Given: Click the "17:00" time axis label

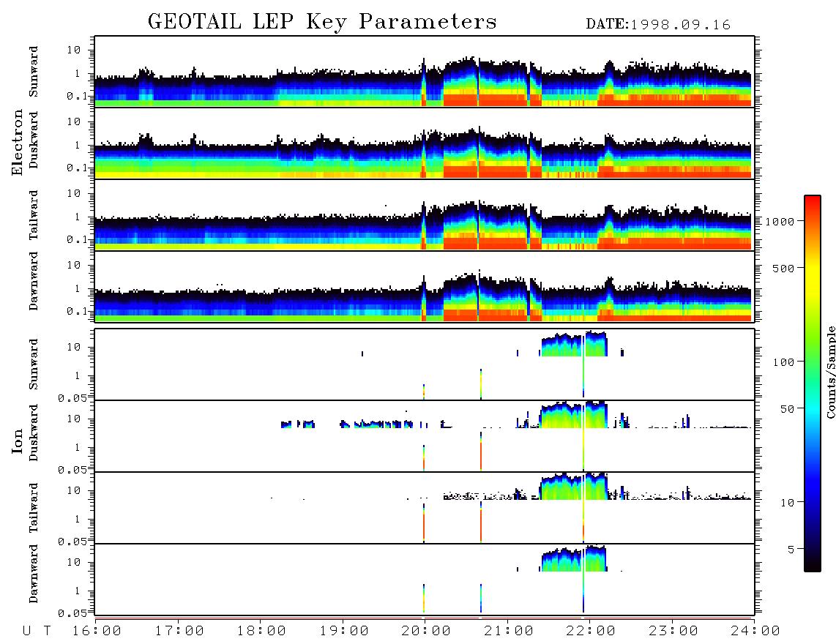Looking at the screenshot, I should coord(179,631).
